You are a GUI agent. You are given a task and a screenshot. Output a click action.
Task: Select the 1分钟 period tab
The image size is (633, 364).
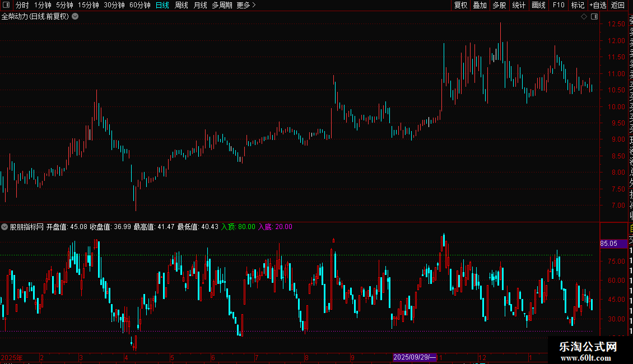tap(43, 5)
